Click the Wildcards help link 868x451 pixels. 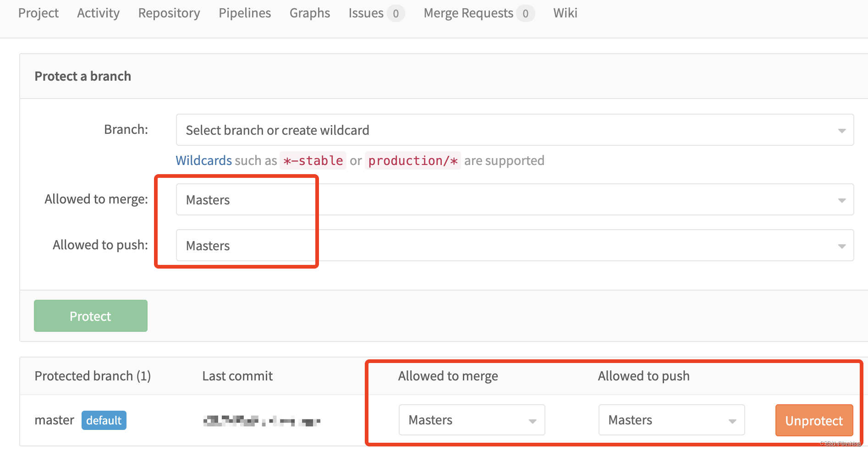pyautogui.click(x=204, y=161)
